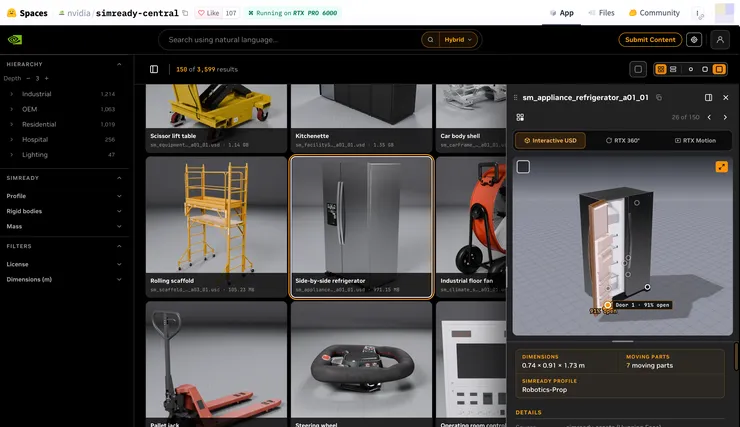
Task: Expand the Lighting category
Action: tap(11, 154)
